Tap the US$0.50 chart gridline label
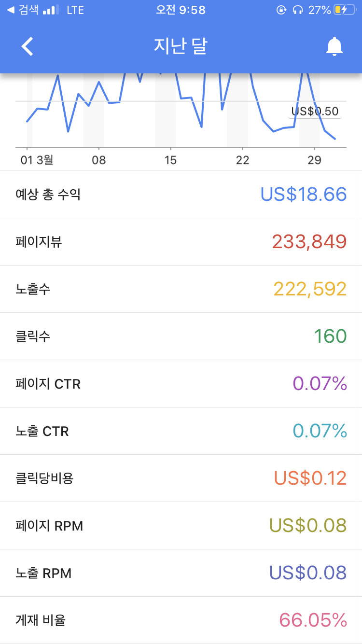The height and width of the screenshot is (644, 362). (315, 112)
